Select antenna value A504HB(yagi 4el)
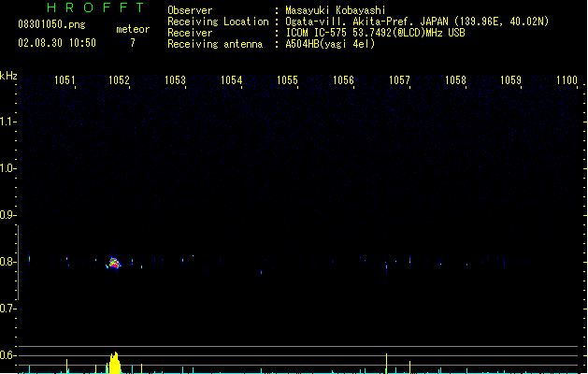The height and width of the screenshot is (374, 588). click(330, 44)
